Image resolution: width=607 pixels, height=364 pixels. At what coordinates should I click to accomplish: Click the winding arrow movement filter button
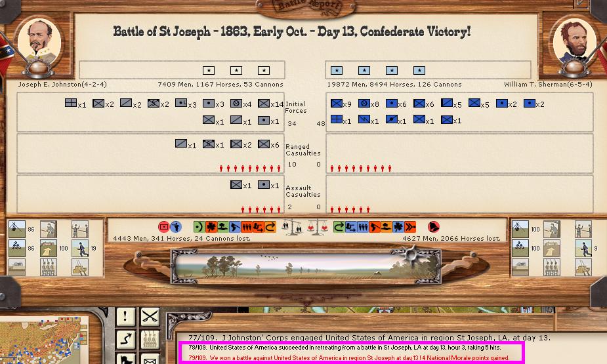pyautogui.click(x=125, y=340)
